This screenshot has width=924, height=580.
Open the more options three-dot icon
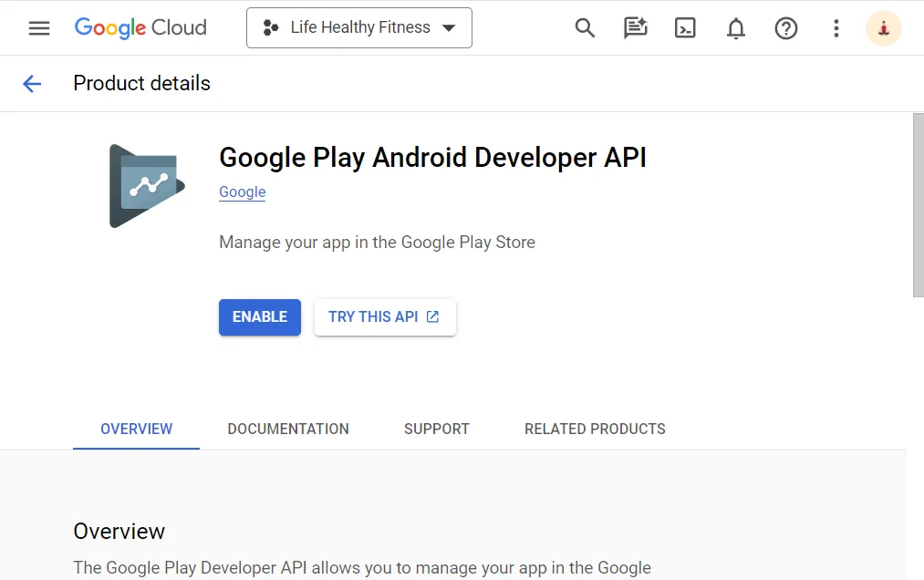(x=836, y=28)
